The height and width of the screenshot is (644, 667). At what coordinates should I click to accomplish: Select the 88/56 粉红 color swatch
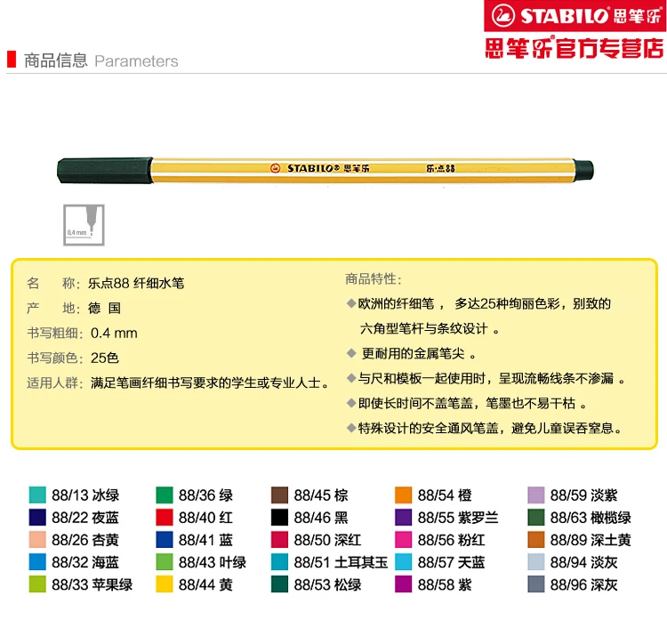pos(403,539)
